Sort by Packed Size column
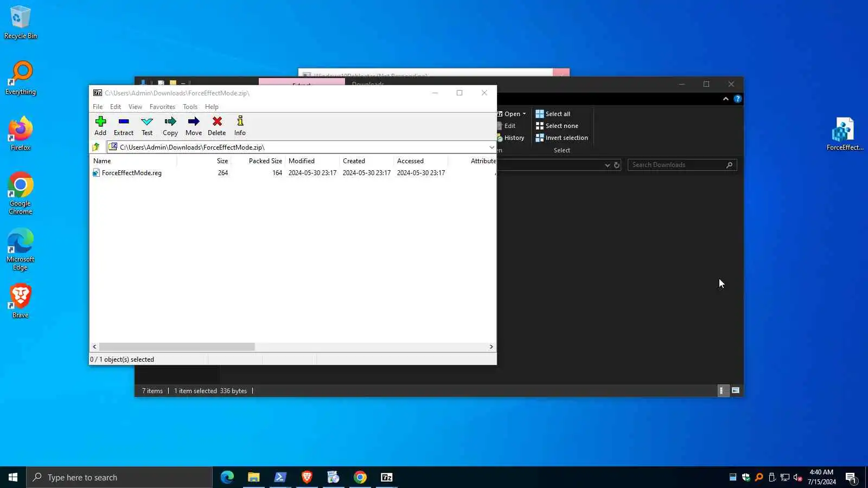 coord(258,161)
